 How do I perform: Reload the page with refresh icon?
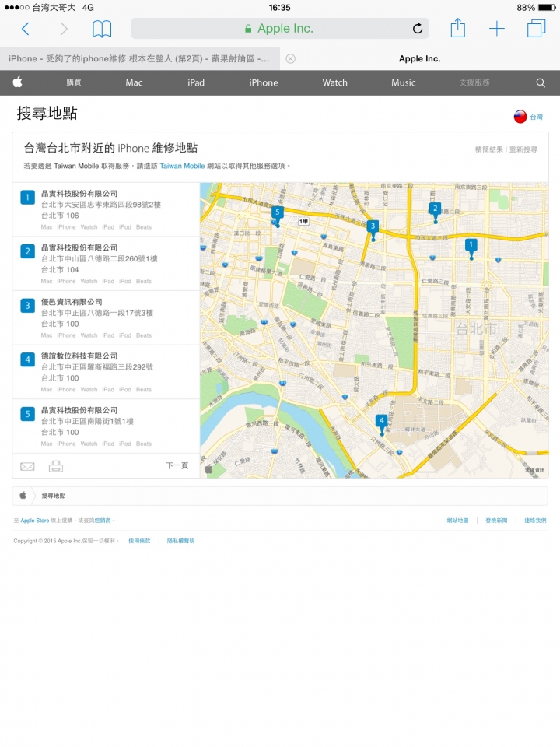tap(418, 29)
